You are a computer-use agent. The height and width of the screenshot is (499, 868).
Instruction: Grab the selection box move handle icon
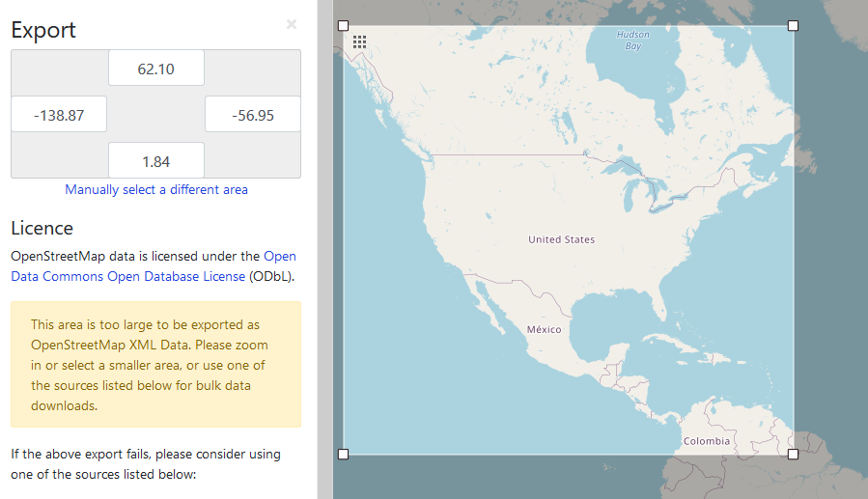359,42
